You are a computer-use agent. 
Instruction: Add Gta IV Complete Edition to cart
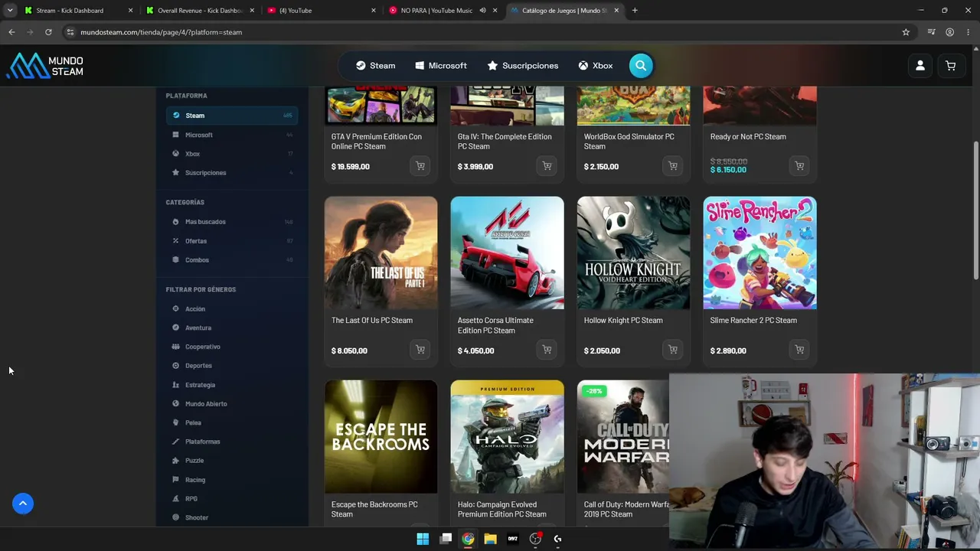(547, 166)
